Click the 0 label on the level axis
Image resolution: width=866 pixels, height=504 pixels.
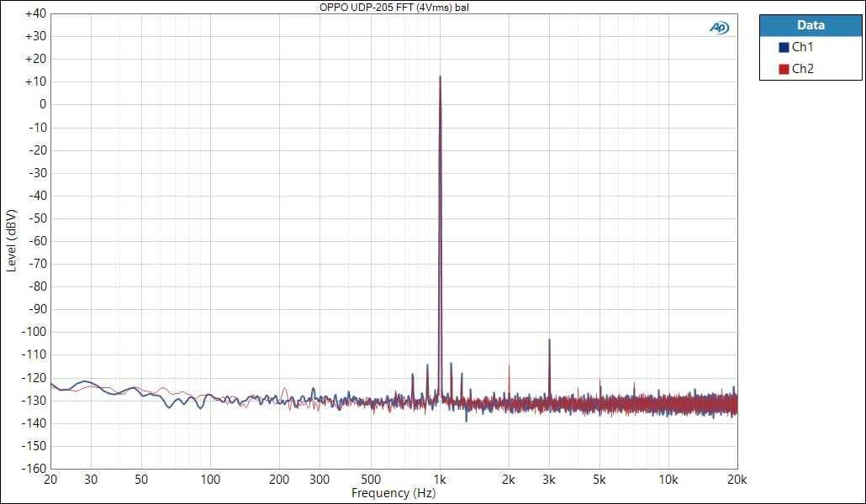41,105
